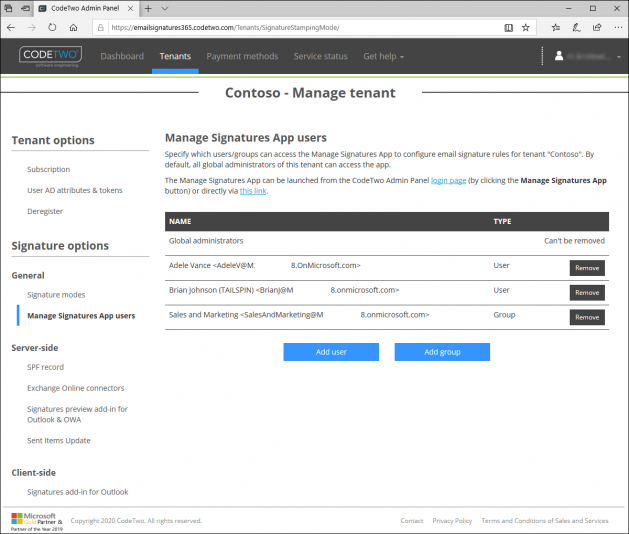This screenshot has width=629, height=534.
Task: Click the set tabs aside icon
Action: 26,8
